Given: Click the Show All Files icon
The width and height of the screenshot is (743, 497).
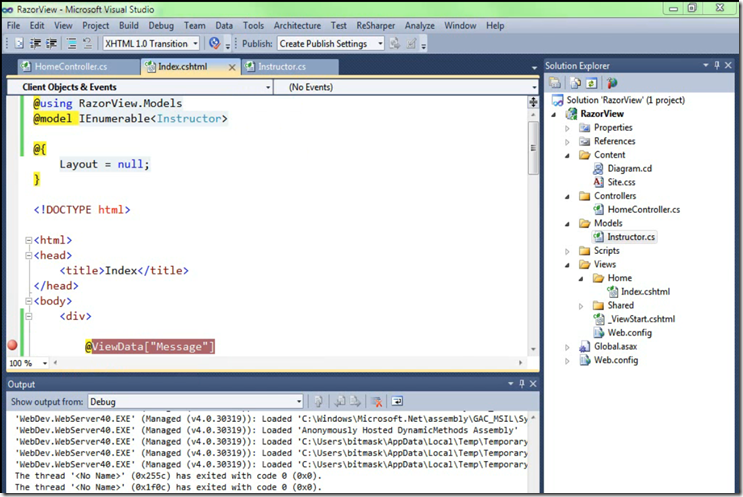Looking at the screenshot, I should [575, 83].
